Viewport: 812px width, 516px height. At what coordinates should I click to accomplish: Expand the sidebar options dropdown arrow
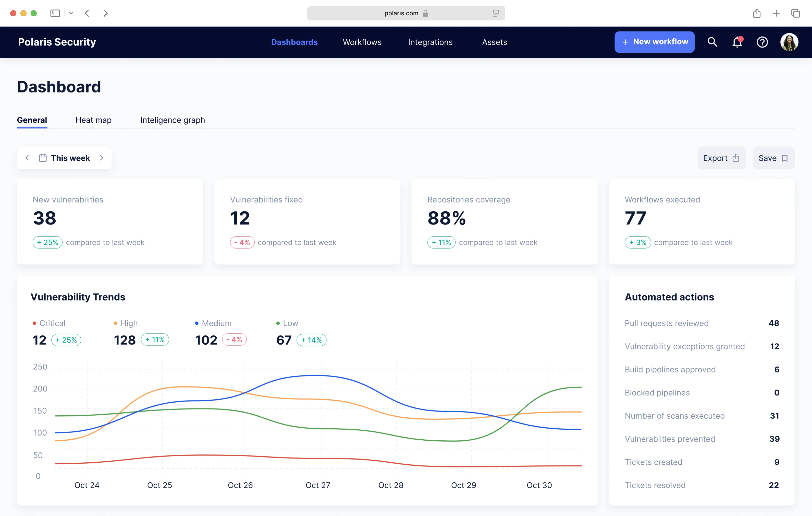71,13
